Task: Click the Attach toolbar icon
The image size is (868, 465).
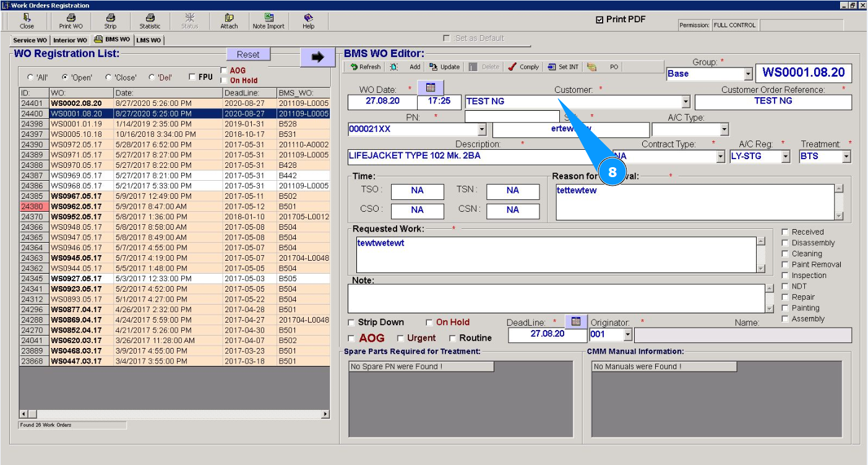Action: click(x=229, y=21)
